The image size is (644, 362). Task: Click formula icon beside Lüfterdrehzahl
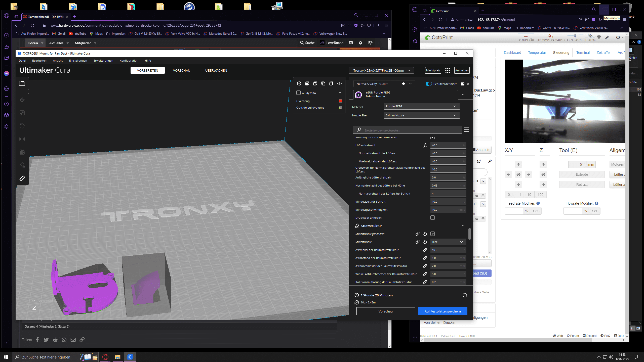tap(425, 145)
